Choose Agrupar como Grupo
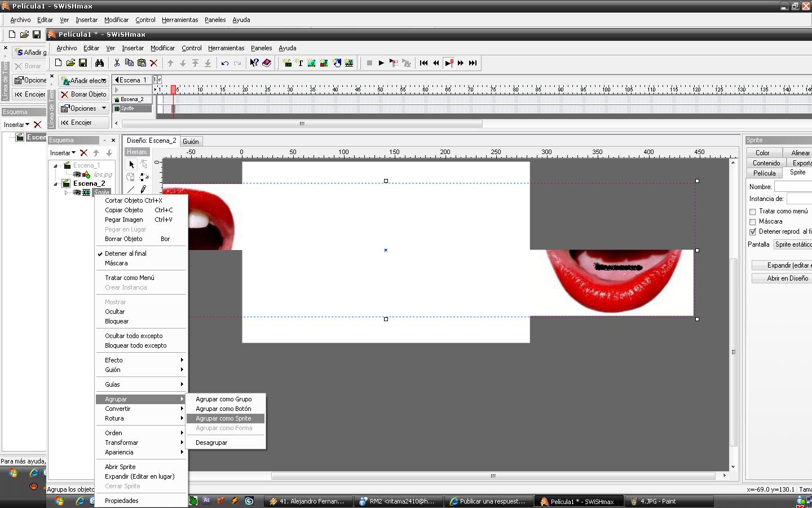The height and width of the screenshot is (508, 812). [226, 399]
